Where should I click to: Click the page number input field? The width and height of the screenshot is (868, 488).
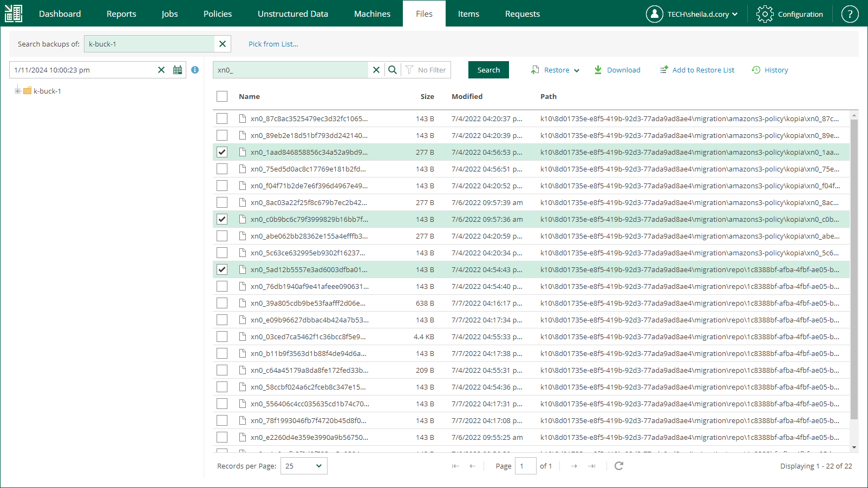525,466
